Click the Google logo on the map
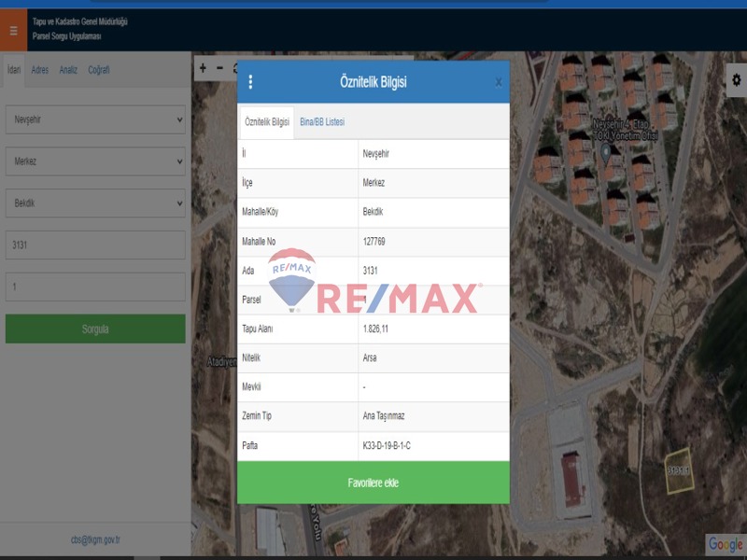Viewport: 747px width, 560px height. click(725, 543)
